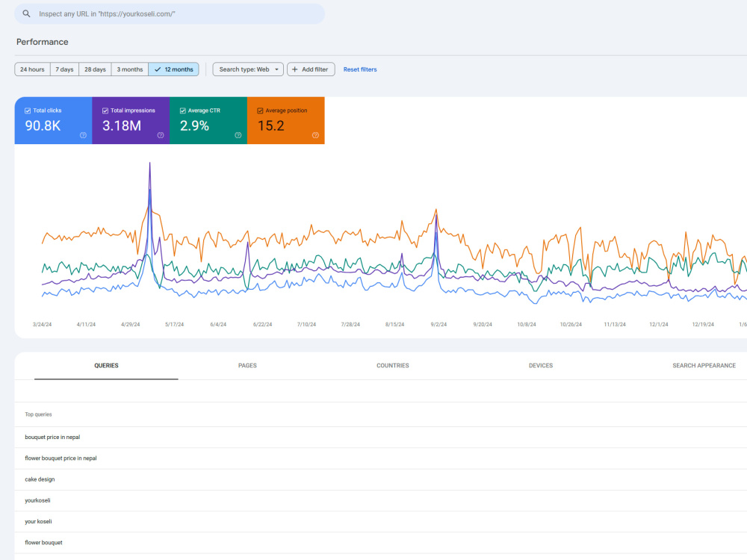Open Average position help icon
This screenshot has width=747, height=560.
tap(315, 135)
